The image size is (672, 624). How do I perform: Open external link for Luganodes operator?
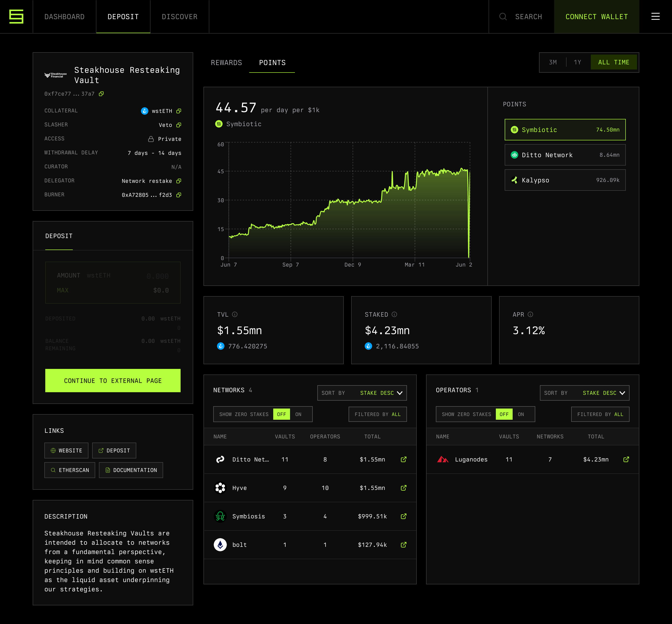(x=626, y=459)
